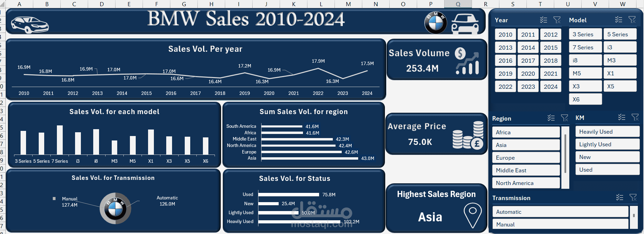This screenshot has height=234, width=644.
Task: Select Europe in Region slicer
Action: point(526,158)
